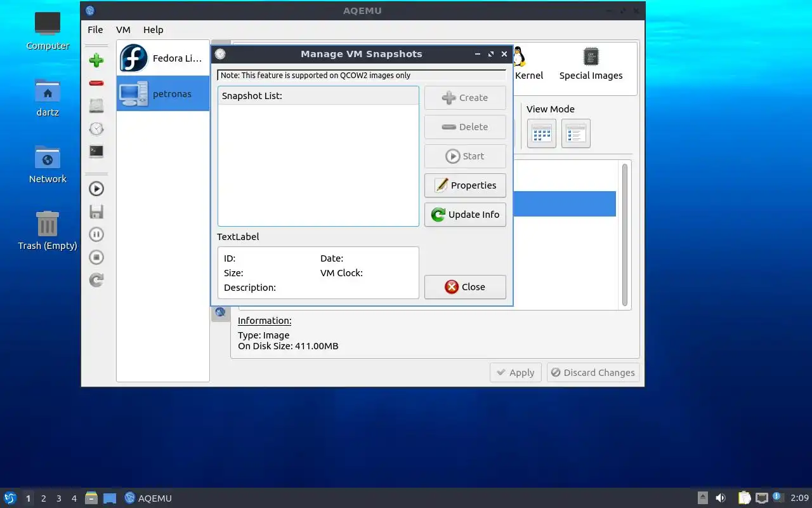
Task: Open the hard disk icon in the AQEMU toolbar
Action: pyautogui.click(x=96, y=106)
